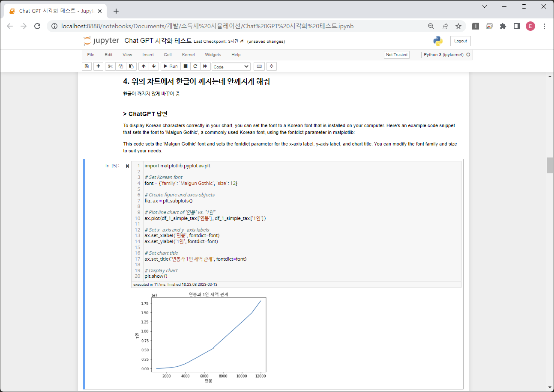Click the Python logo icon

point(438,41)
